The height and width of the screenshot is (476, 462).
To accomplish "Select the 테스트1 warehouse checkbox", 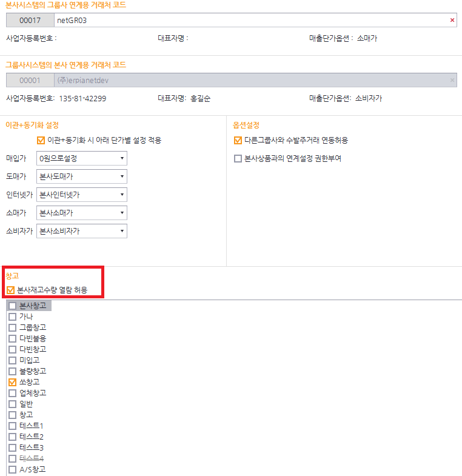I will click(12, 426).
